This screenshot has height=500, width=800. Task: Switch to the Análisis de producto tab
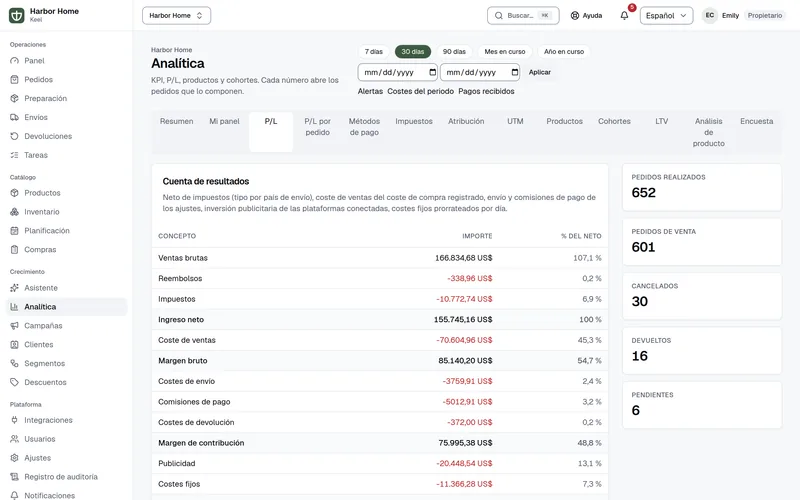[709, 132]
